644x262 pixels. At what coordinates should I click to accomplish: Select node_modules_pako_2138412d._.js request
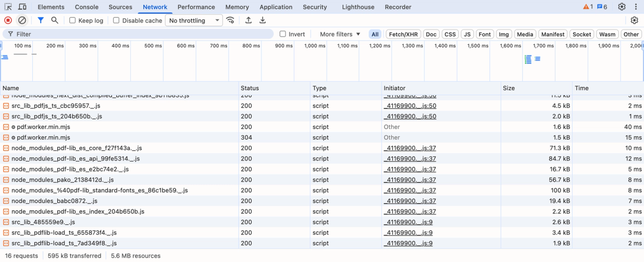click(322, 180)
